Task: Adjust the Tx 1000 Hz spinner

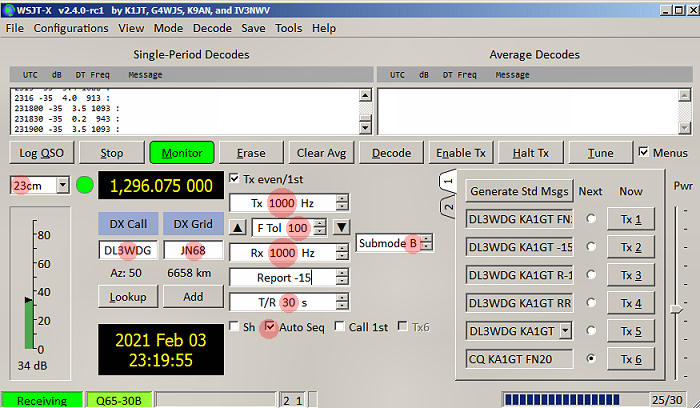Action: point(342,203)
